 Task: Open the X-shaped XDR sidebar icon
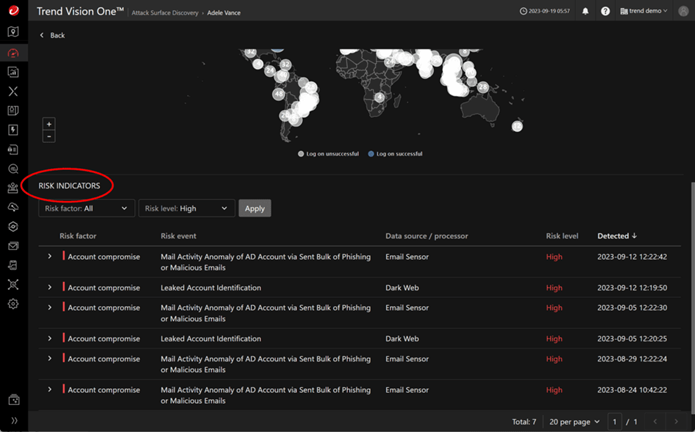[x=13, y=91]
